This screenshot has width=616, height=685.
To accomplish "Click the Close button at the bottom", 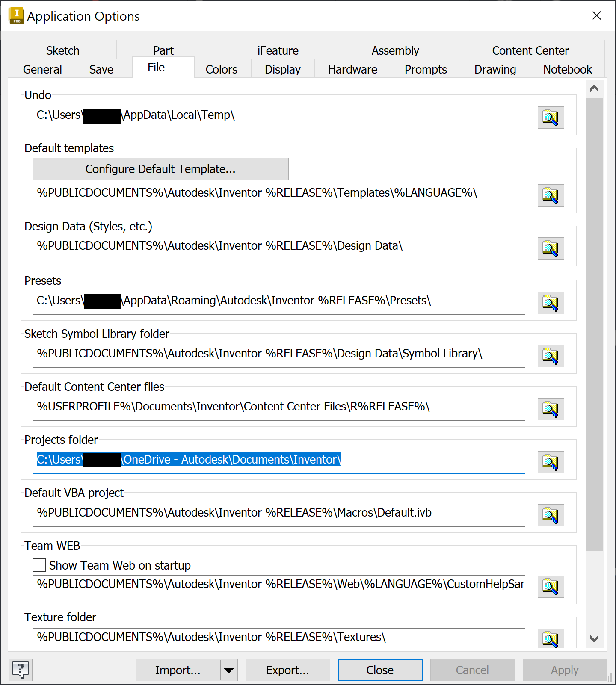I will (x=380, y=670).
